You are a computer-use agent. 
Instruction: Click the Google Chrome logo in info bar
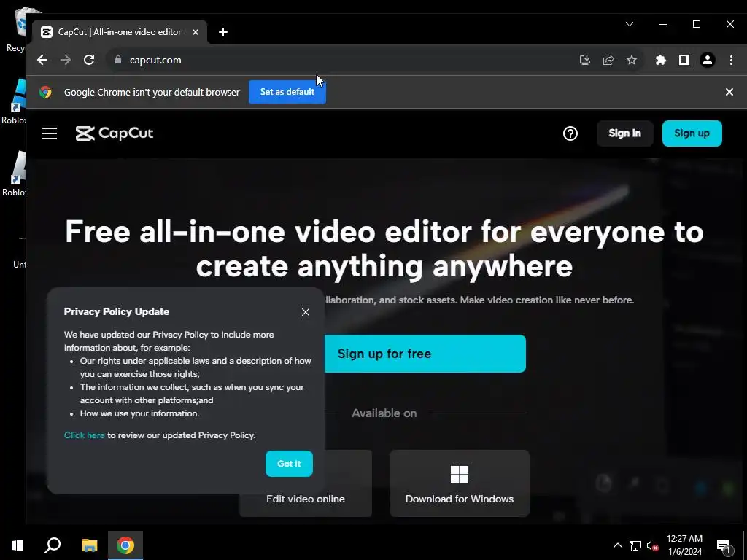coord(46,92)
